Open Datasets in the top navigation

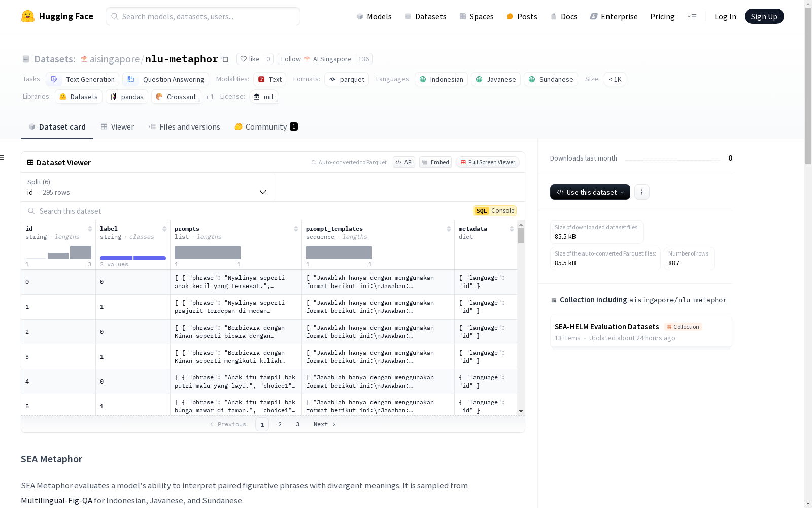click(425, 16)
